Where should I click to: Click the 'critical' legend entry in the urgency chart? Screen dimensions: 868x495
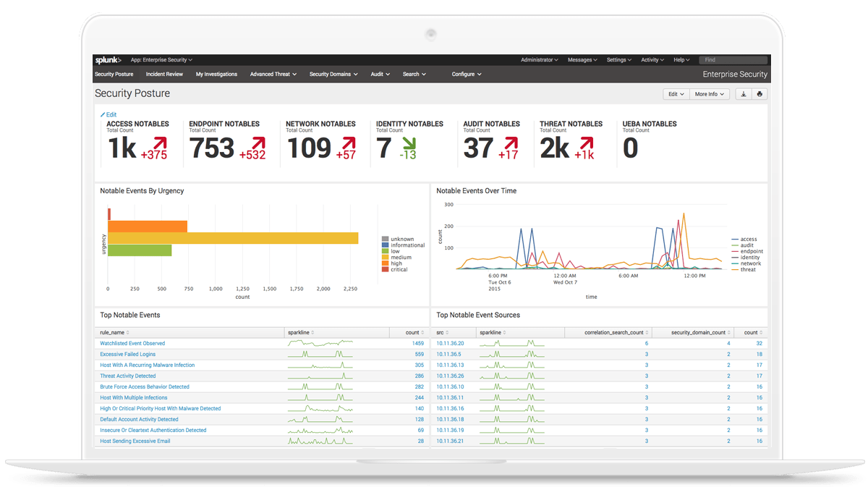click(395, 270)
